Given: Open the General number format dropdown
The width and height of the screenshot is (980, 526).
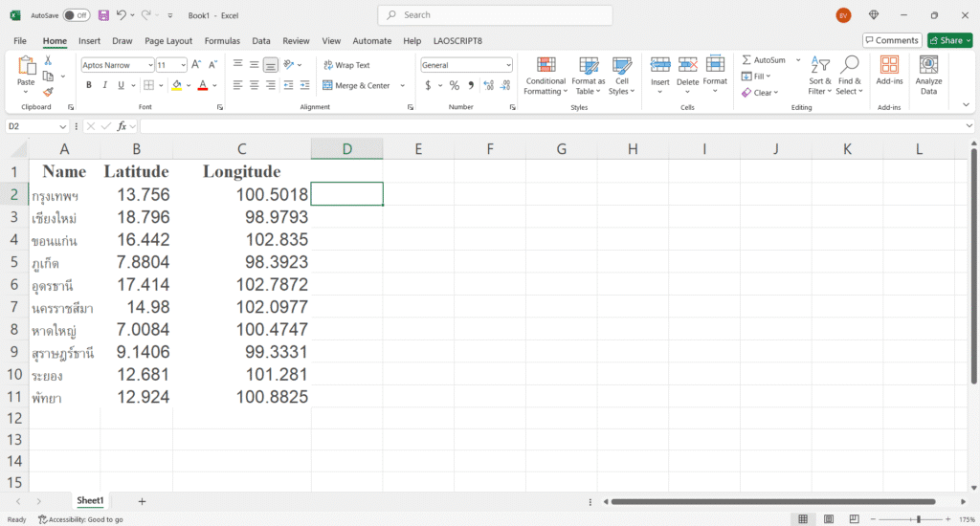Looking at the screenshot, I should [x=508, y=65].
